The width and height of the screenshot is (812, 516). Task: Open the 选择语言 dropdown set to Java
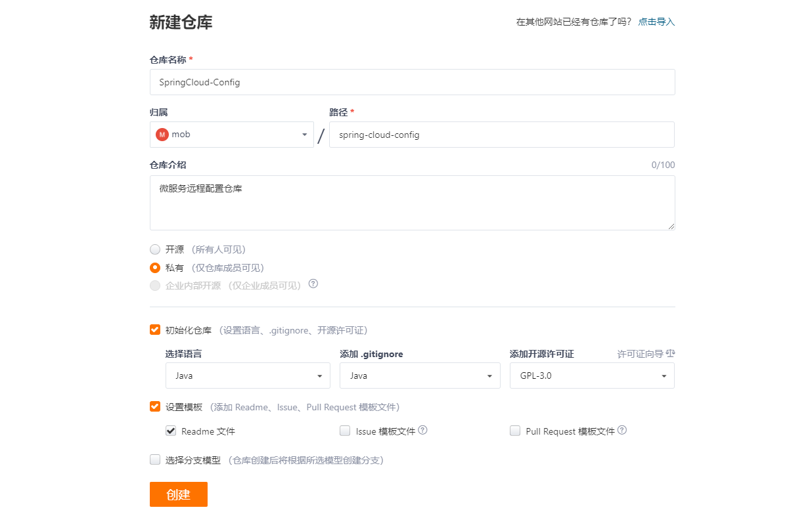[248, 376]
